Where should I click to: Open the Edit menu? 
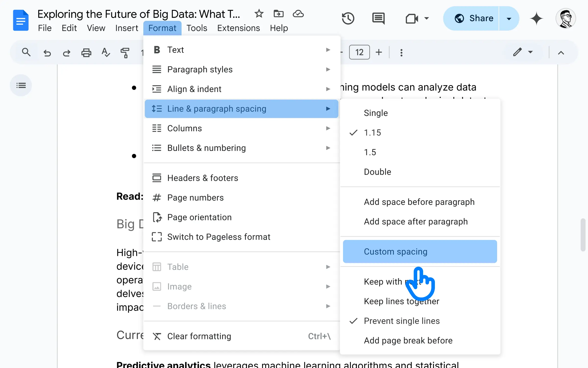coord(69,28)
